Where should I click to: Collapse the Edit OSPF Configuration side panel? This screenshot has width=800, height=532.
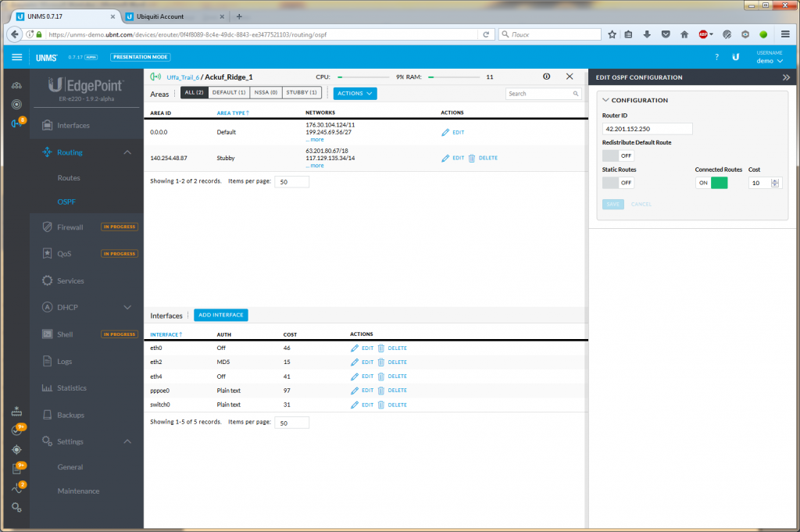coord(786,77)
